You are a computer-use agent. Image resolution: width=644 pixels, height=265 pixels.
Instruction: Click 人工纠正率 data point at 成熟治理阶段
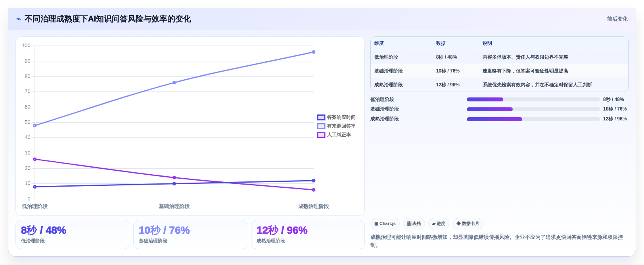click(314, 190)
